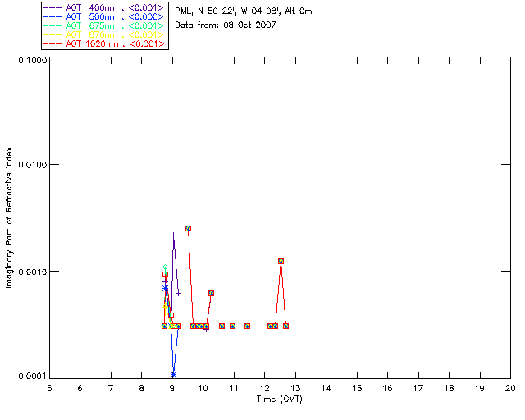Click x-axis tick label 8
525x420 pixels.
click(142, 388)
